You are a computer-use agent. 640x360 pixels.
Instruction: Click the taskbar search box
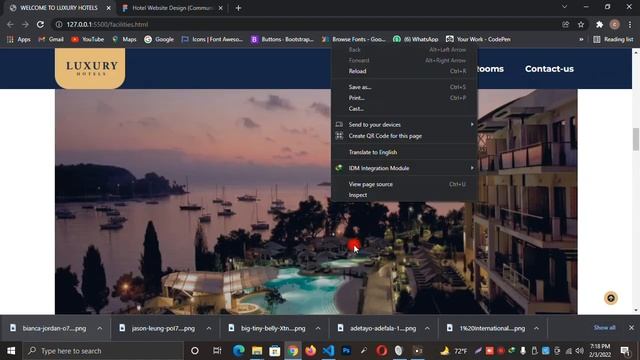coord(102,351)
